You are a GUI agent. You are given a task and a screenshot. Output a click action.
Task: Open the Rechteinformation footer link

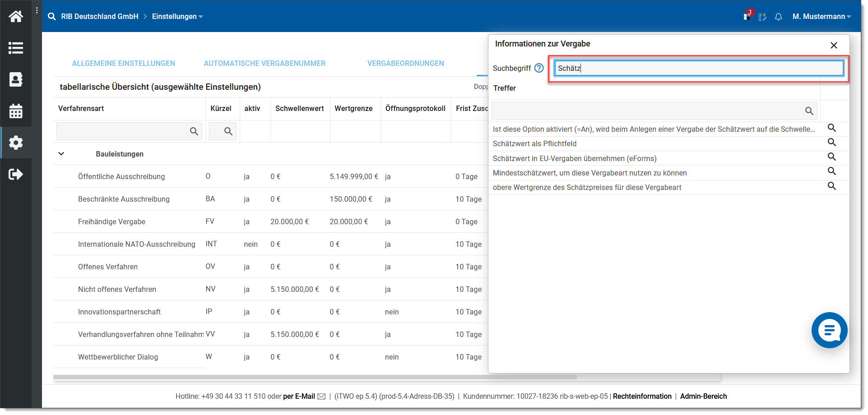[x=642, y=397]
